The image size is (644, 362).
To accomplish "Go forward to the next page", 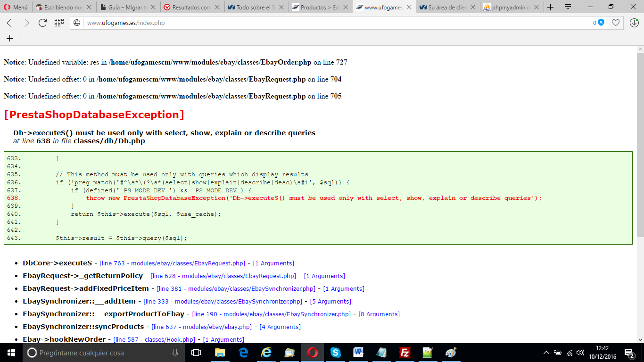I will (x=26, y=23).
